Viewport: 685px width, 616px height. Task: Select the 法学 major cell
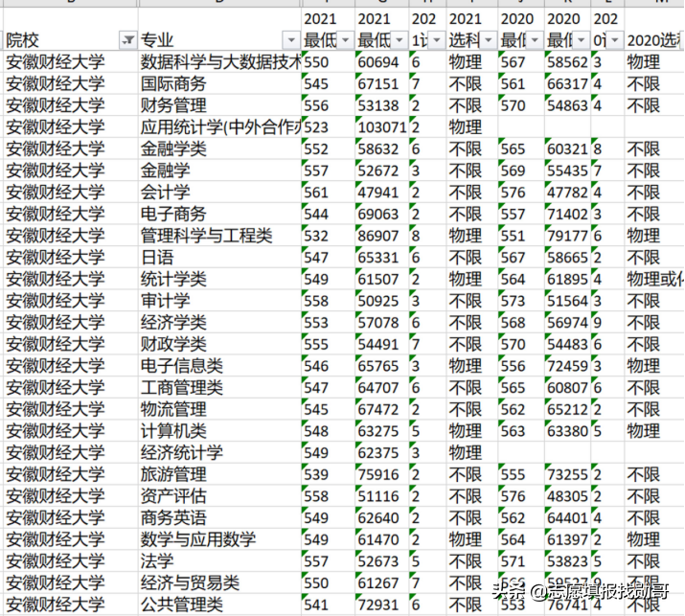(219, 561)
